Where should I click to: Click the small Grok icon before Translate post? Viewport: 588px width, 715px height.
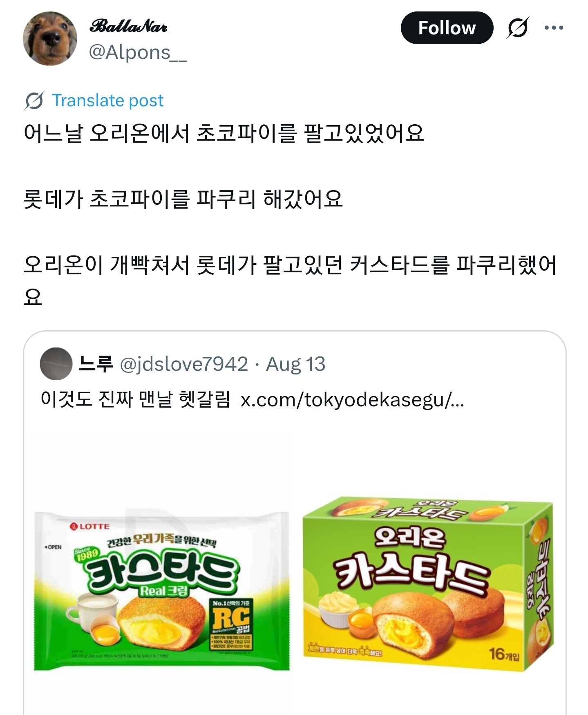point(34,101)
